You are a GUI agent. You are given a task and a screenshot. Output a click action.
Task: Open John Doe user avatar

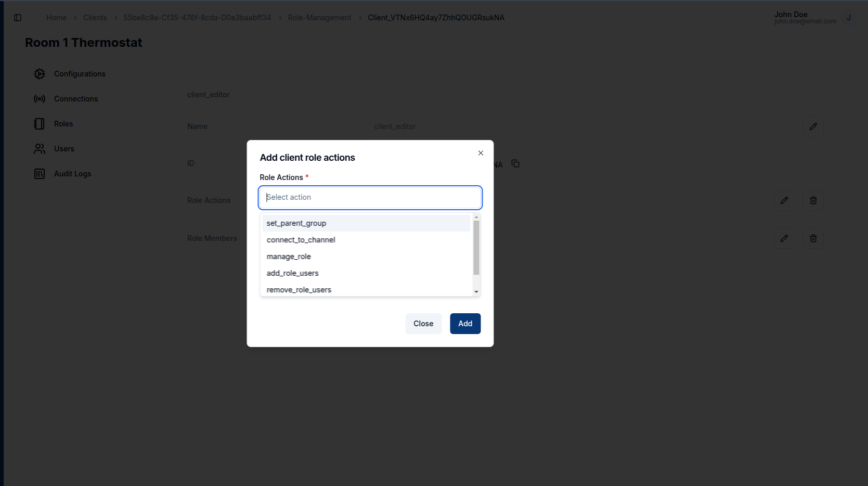pos(849,18)
